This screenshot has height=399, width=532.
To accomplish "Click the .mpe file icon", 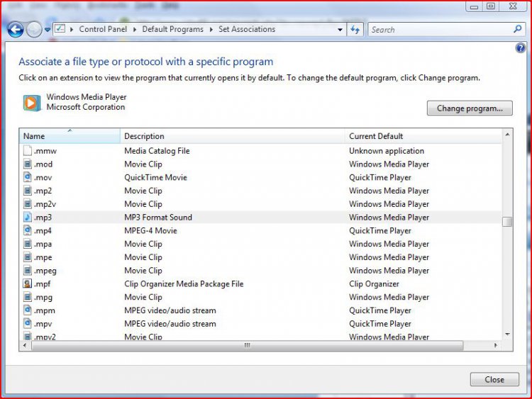I will click(x=28, y=257).
